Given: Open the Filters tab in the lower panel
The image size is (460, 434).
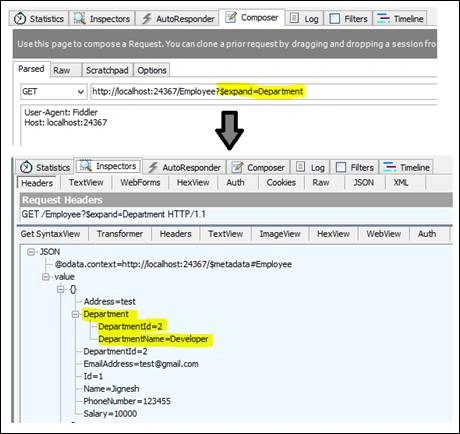Looking at the screenshot, I should pyautogui.click(x=355, y=167).
